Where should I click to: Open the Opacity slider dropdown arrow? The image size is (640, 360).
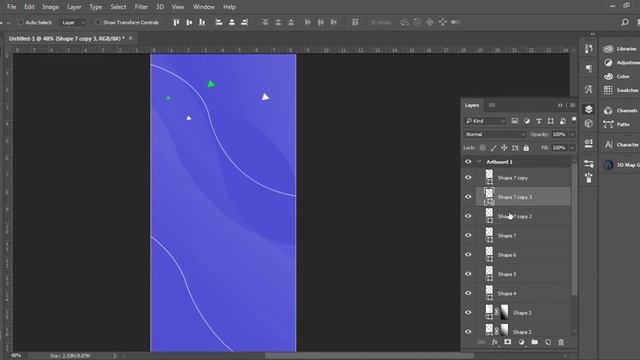572,134
